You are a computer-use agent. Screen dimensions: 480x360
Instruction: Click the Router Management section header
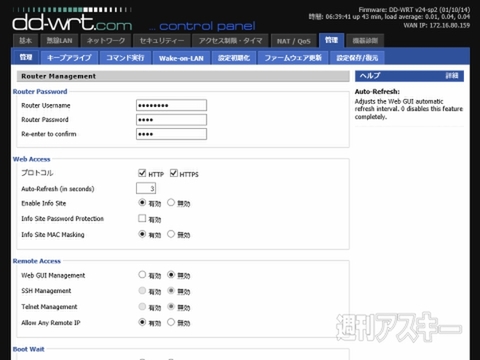coord(183,76)
